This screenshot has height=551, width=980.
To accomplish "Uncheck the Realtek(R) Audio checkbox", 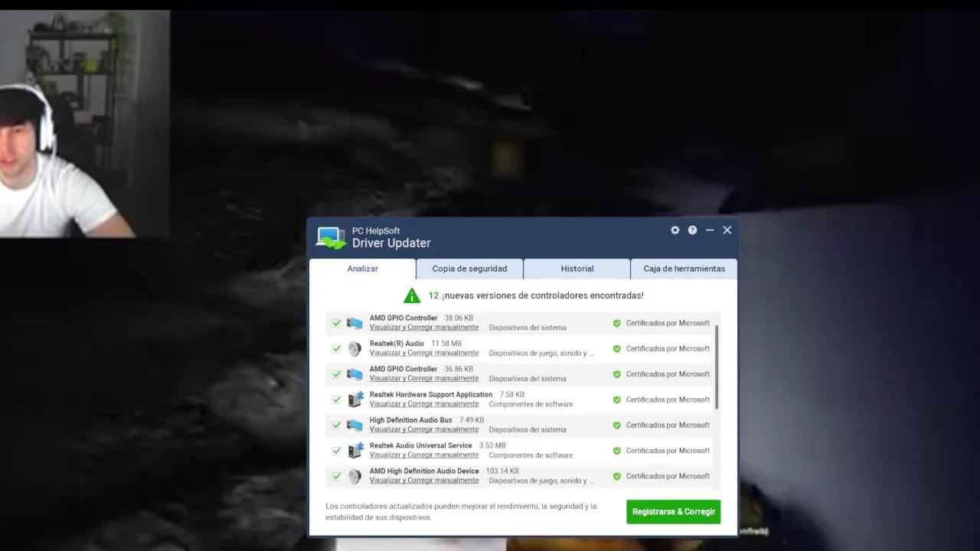I will point(336,349).
